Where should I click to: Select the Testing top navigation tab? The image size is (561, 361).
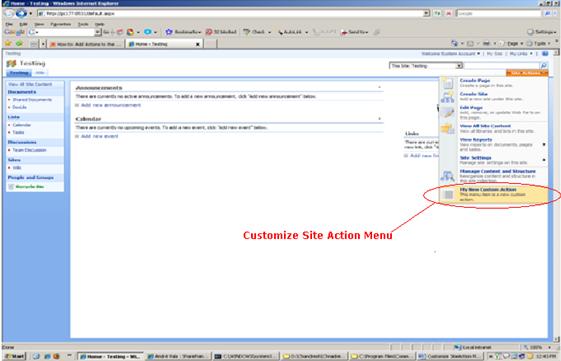click(x=19, y=73)
